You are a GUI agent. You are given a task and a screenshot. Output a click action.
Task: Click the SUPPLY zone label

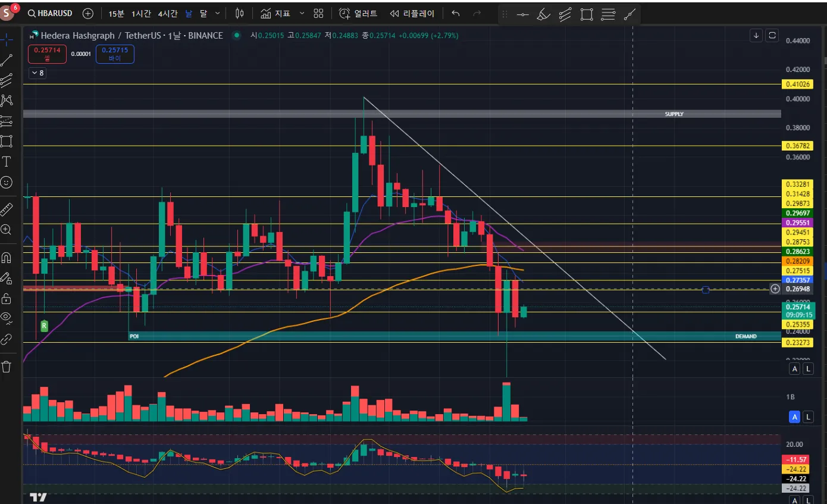674,114
